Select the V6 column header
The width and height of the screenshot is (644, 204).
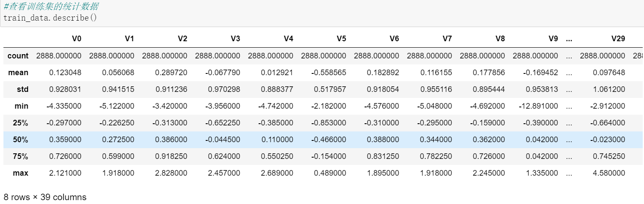coord(394,39)
